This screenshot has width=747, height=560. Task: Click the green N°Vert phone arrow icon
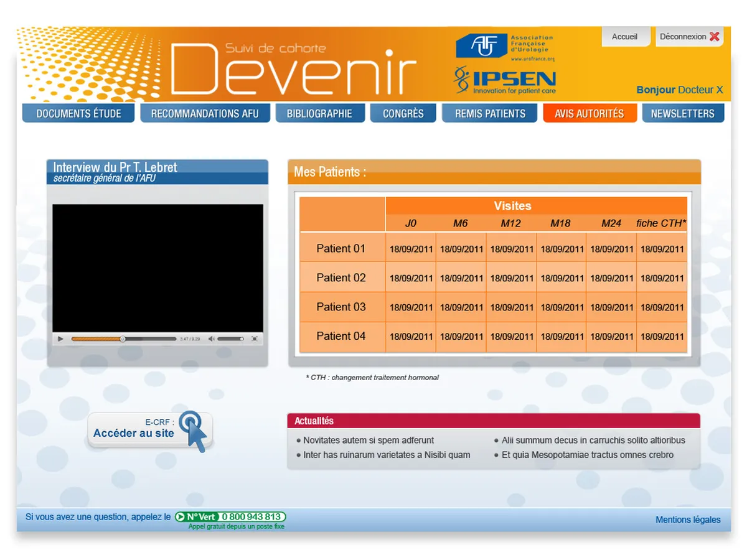181,516
